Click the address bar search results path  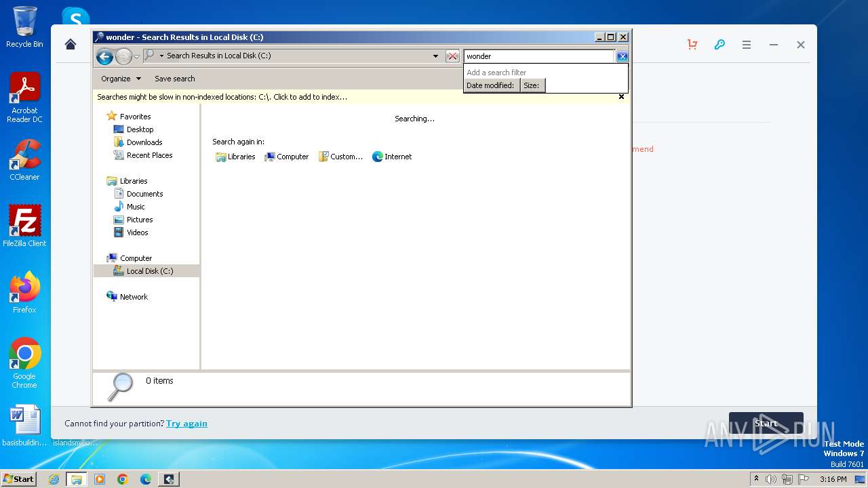[x=219, y=56]
